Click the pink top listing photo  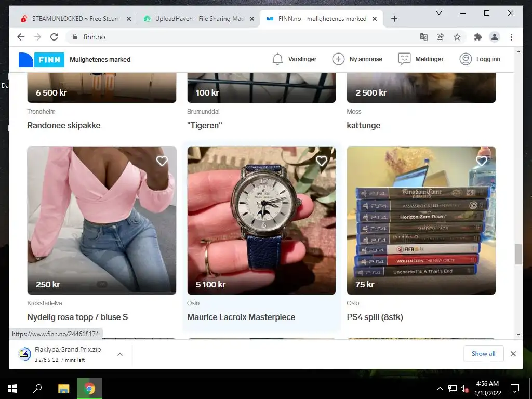(x=102, y=220)
